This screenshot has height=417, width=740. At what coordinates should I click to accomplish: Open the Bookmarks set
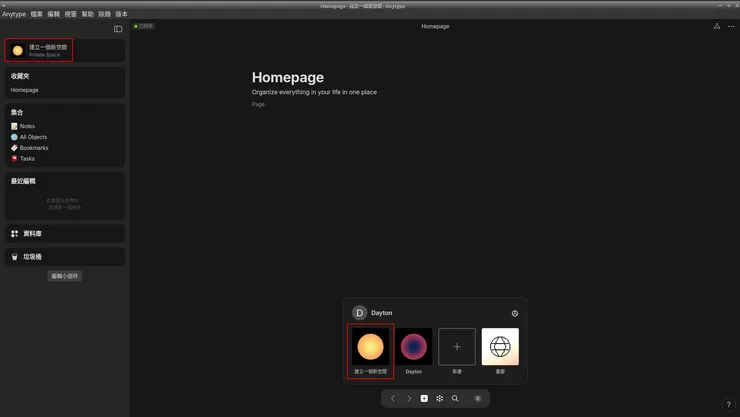(34, 148)
